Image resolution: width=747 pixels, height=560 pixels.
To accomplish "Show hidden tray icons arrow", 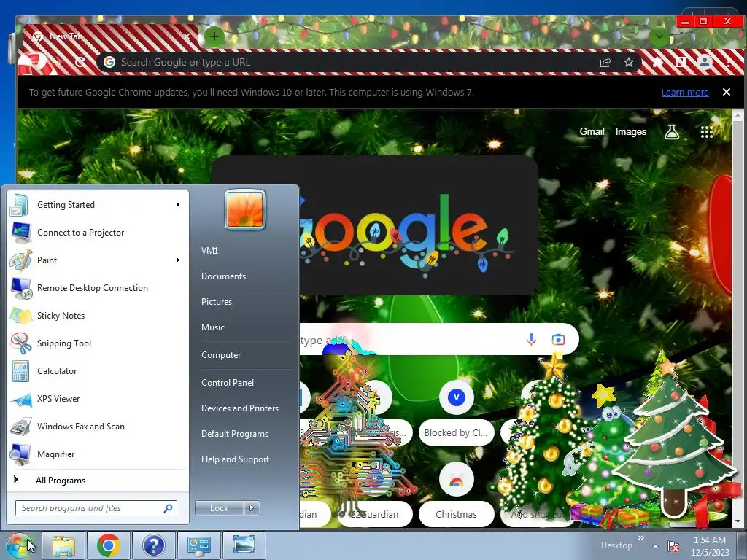I will (656, 546).
